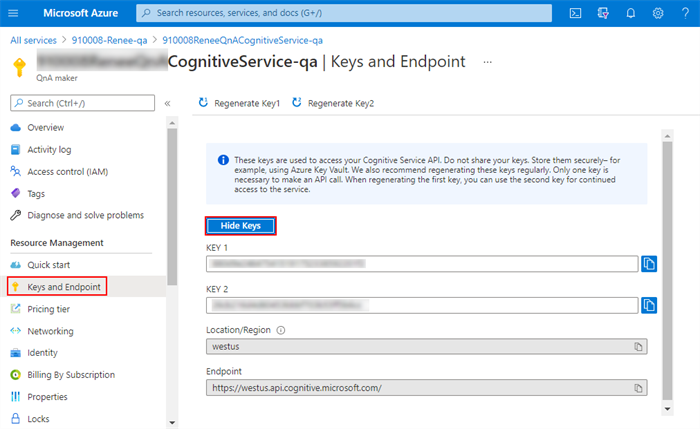Copy the Location/Region value
Image resolution: width=700 pixels, height=429 pixels.
tap(638, 346)
